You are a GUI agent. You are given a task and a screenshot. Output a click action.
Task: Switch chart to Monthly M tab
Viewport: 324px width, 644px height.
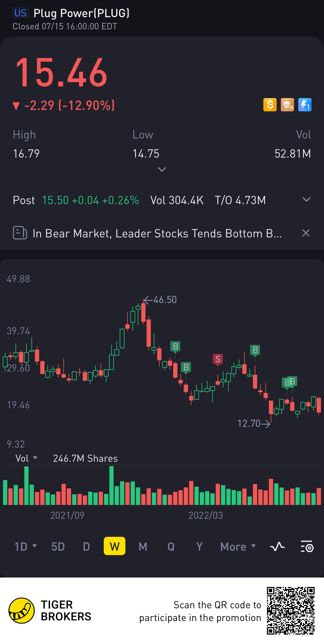(143, 547)
